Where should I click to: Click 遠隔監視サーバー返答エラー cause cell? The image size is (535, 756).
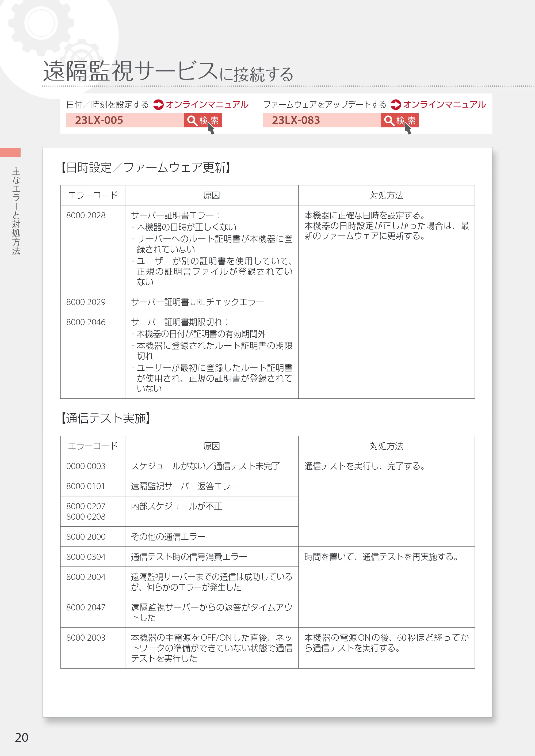pyautogui.click(x=212, y=486)
